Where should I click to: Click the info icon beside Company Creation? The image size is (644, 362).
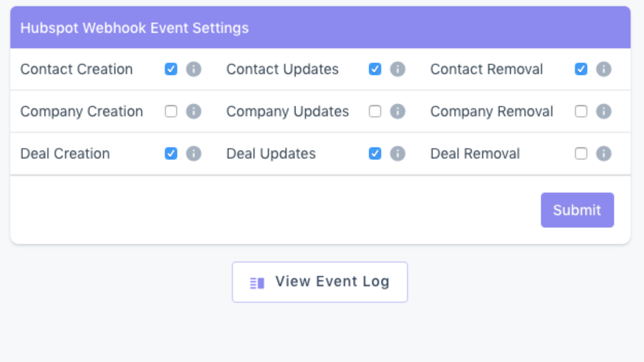pyautogui.click(x=194, y=111)
